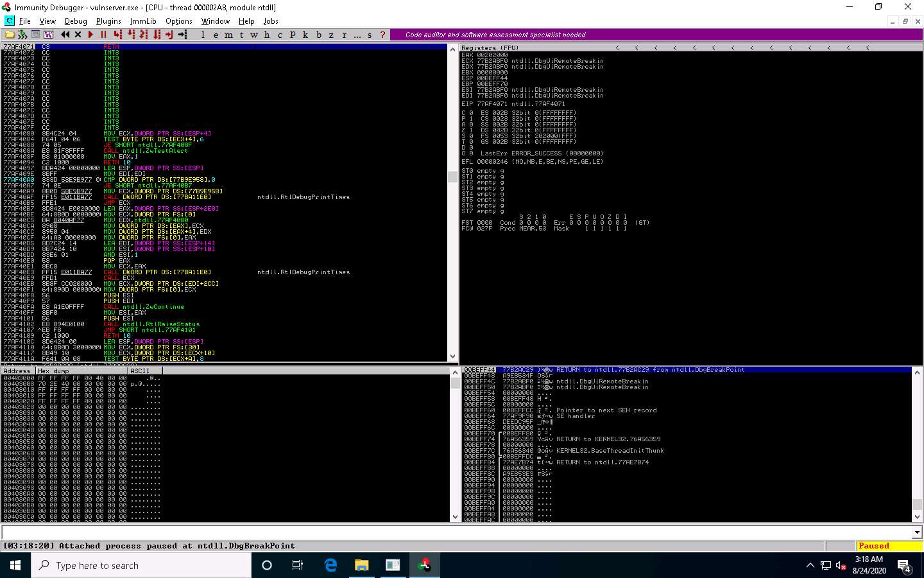Show Patches with the 'P' button
Screen dimensions: 924x578
[293, 35]
